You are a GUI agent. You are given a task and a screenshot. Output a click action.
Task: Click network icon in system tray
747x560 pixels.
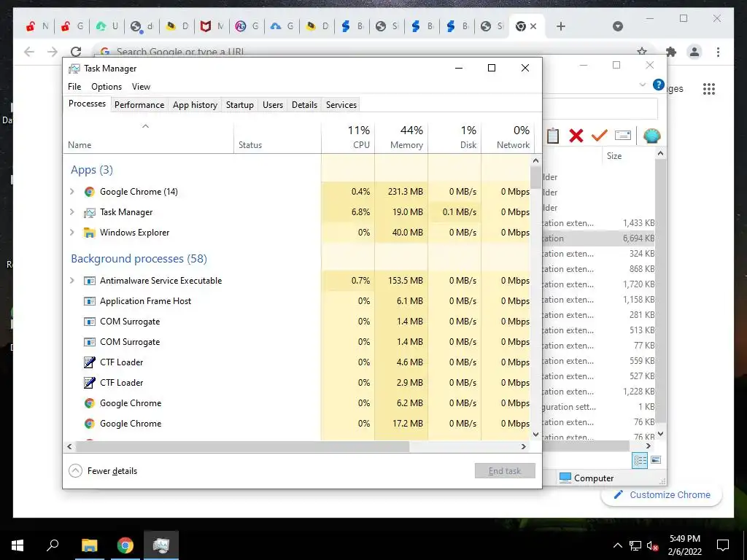(635, 545)
